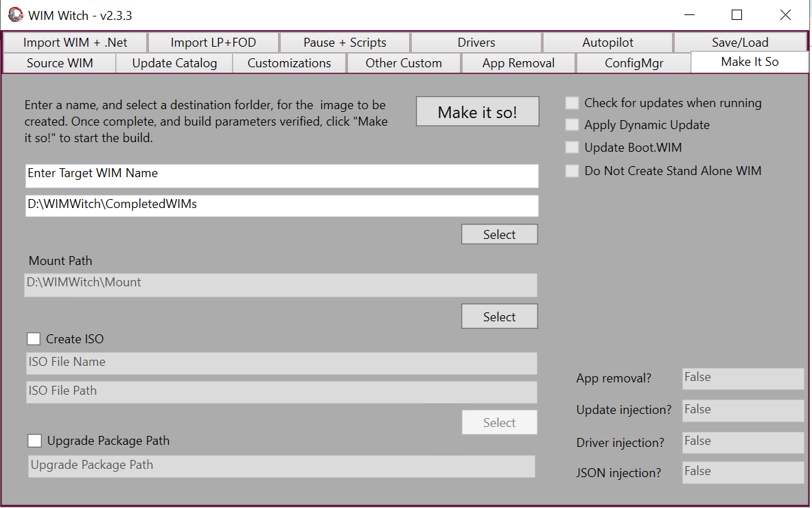Screen dimensions: 812x508
Task: Click the WIM Witch app icon in title bar
Action: coord(15,15)
